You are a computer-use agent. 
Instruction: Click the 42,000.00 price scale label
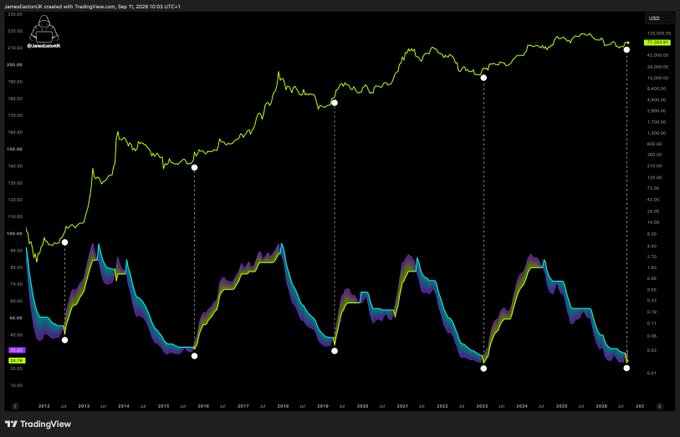[658, 55]
